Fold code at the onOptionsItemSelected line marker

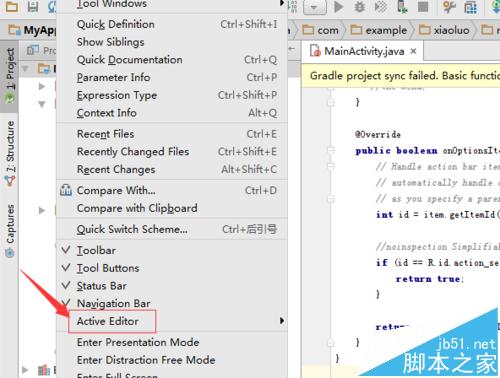coord(331,150)
